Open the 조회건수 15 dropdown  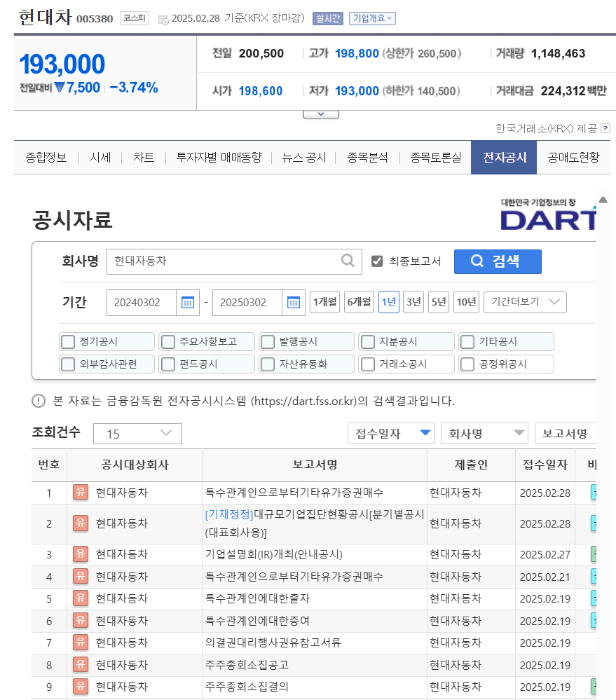[x=137, y=434]
